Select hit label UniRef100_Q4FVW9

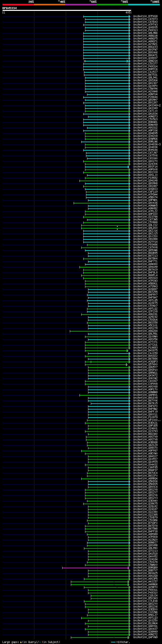pos(145,637)
